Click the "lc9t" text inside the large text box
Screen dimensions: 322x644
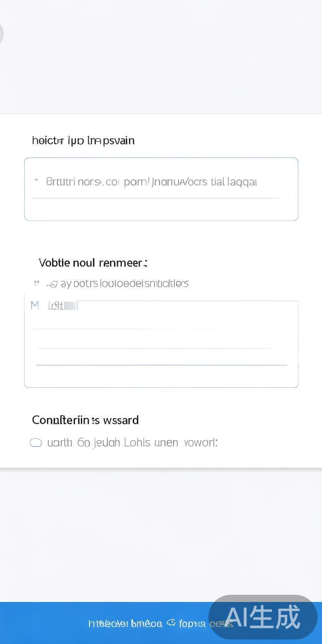55,306
